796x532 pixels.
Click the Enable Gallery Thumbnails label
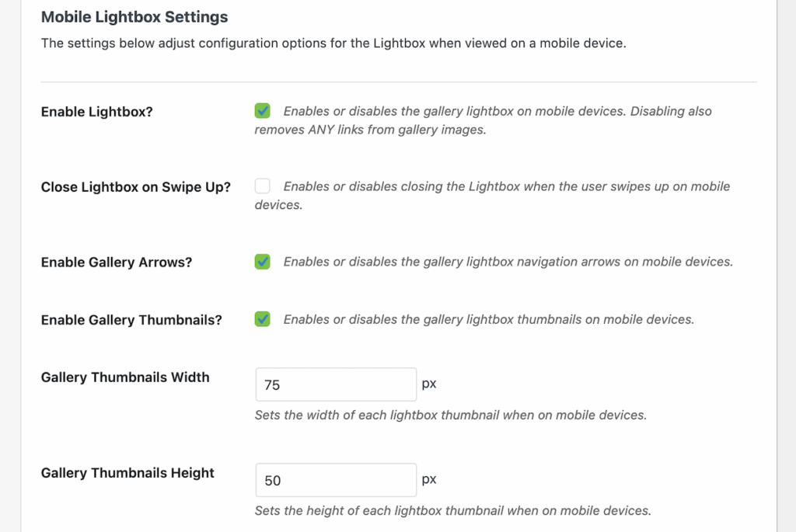coord(131,319)
